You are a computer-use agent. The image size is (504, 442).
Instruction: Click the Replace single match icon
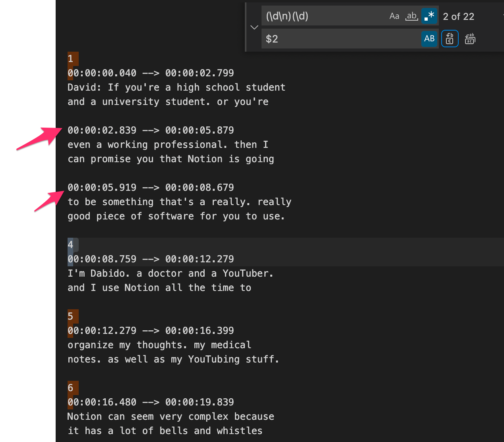point(450,39)
